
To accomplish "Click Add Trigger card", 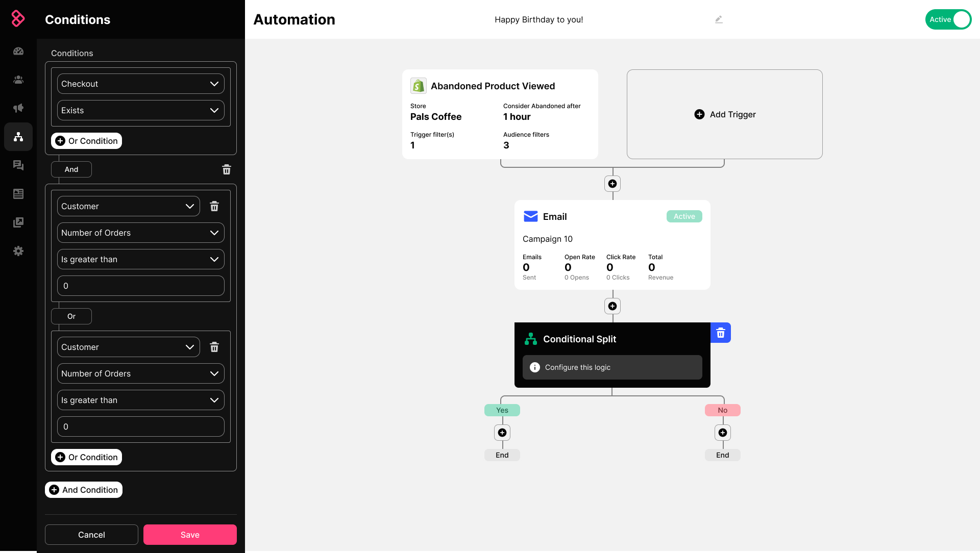I will click(724, 114).
